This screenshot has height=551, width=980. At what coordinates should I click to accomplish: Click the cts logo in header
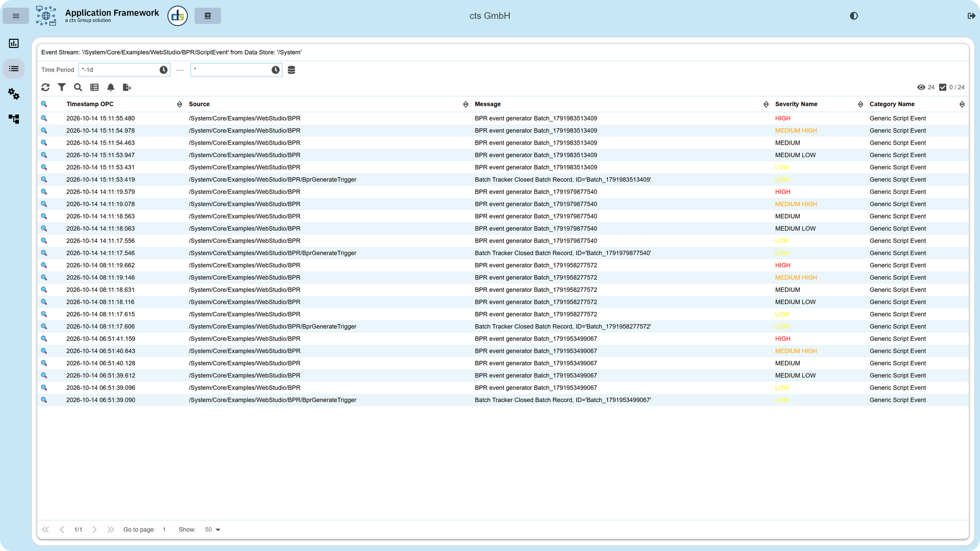click(x=178, y=16)
